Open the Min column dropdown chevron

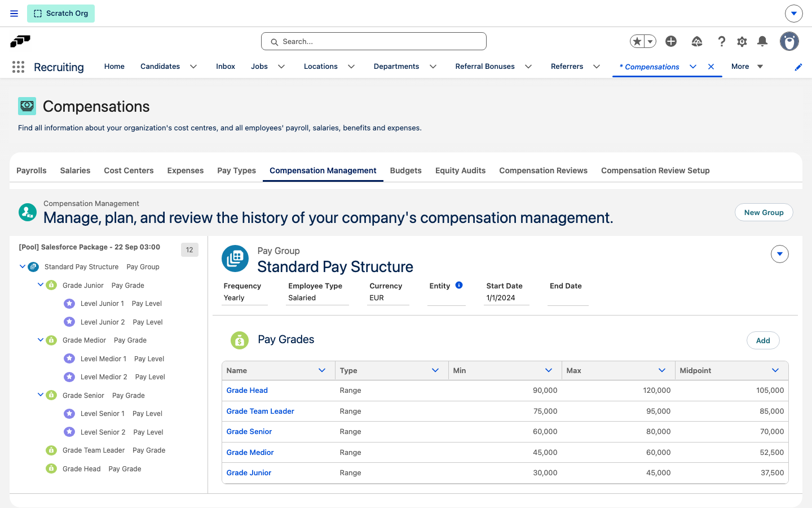click(549, 370)
